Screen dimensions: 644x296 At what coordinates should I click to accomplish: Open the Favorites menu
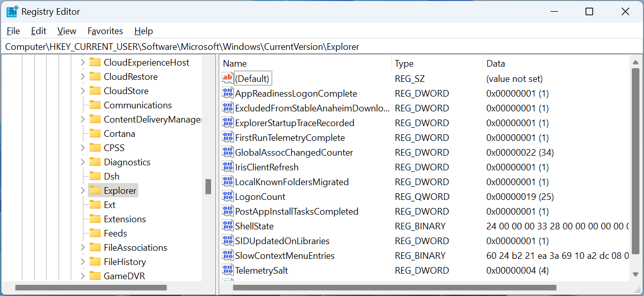[105, 31]
